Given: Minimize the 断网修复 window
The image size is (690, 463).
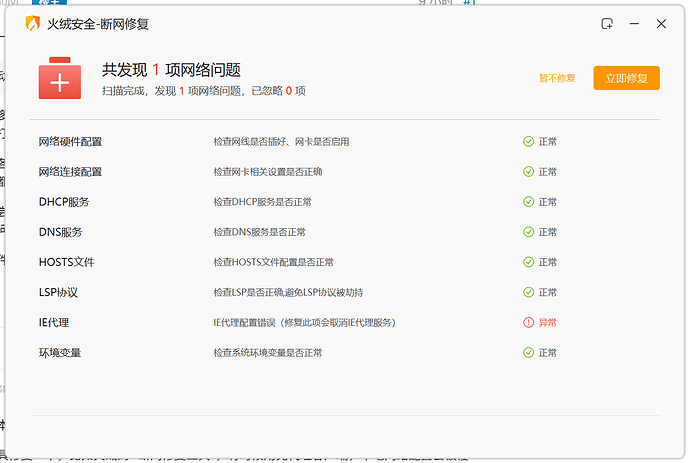Looking at the screenshot, I should (x=634, y=24).
